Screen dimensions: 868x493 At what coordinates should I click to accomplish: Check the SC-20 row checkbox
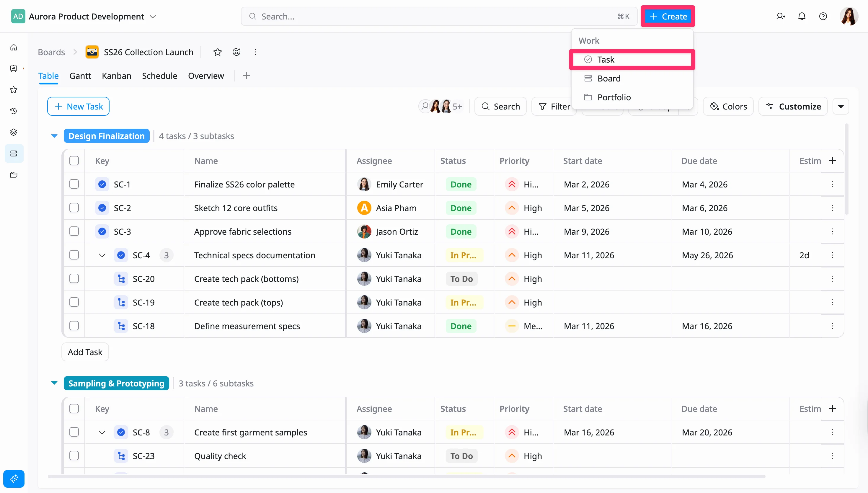click(74, 278)
